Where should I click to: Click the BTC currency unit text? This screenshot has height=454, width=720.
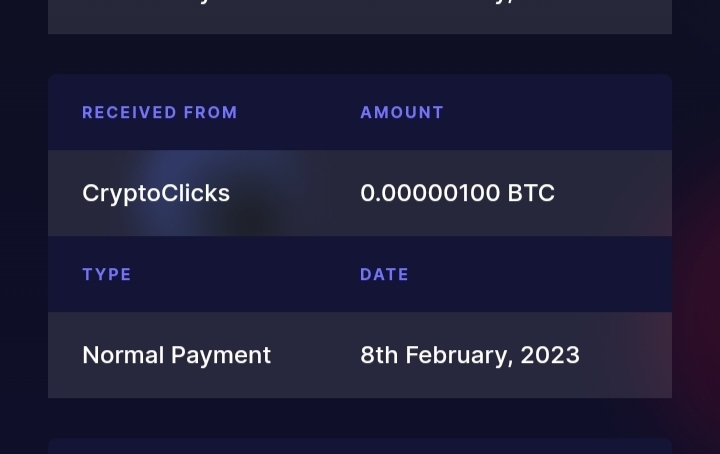[531, 193]
